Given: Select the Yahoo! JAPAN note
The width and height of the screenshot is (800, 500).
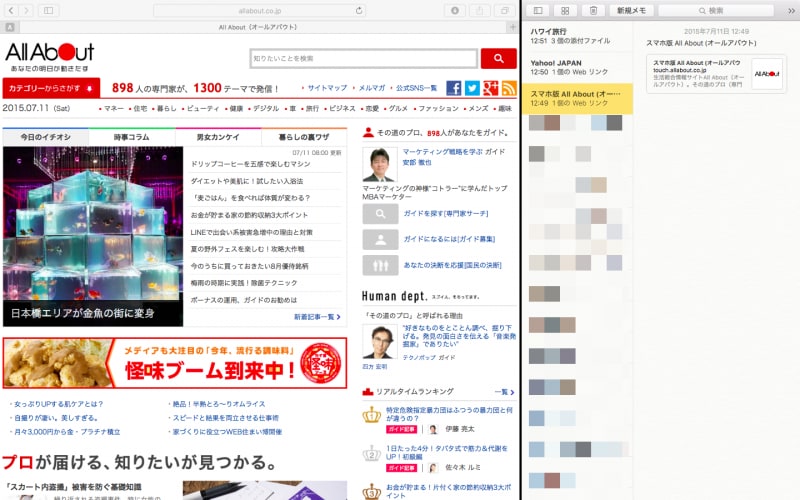Looking at the screenshot, I should click(578, 67).
